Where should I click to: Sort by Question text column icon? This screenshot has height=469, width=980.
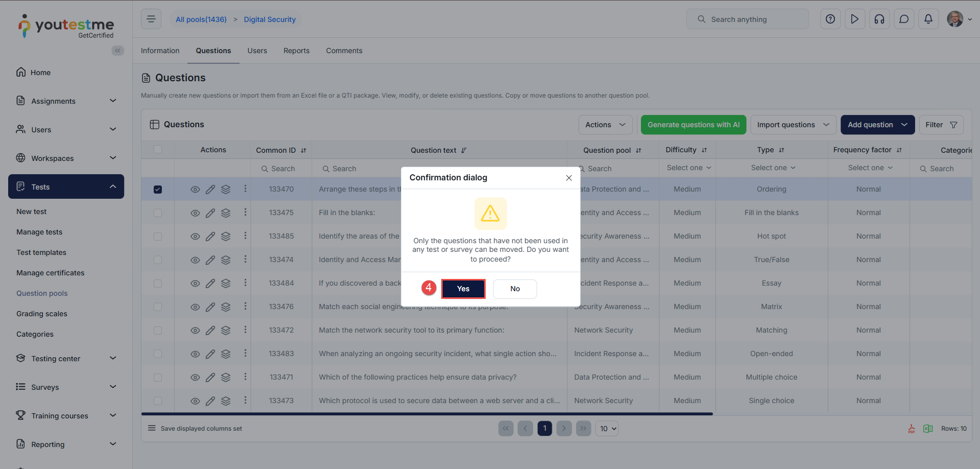coord(464,150)
